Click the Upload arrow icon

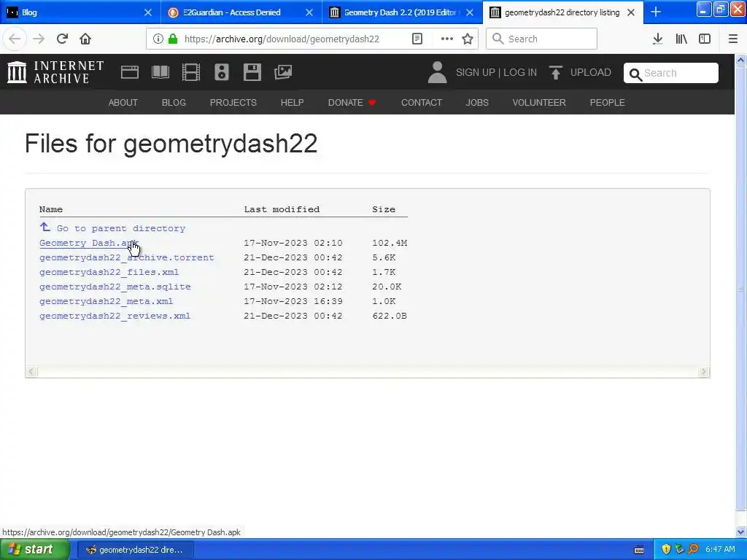[555, 72]
